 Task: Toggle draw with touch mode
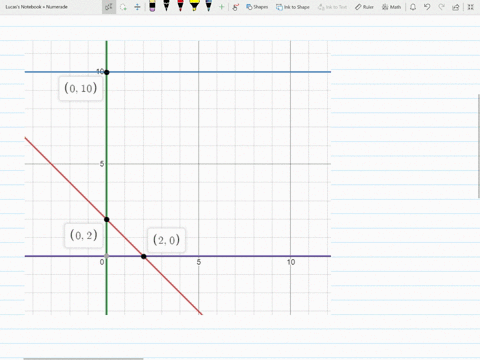click(236, 7)
